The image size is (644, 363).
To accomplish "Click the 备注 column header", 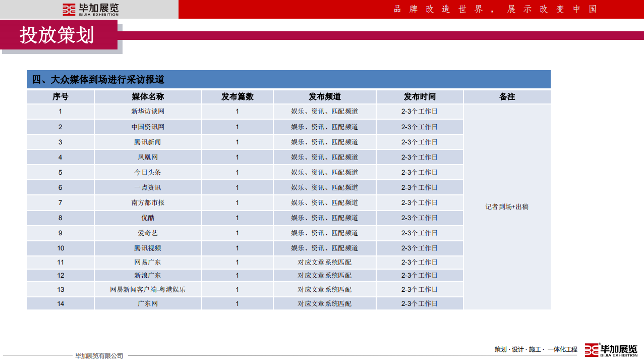I will [x=507, y=96].
